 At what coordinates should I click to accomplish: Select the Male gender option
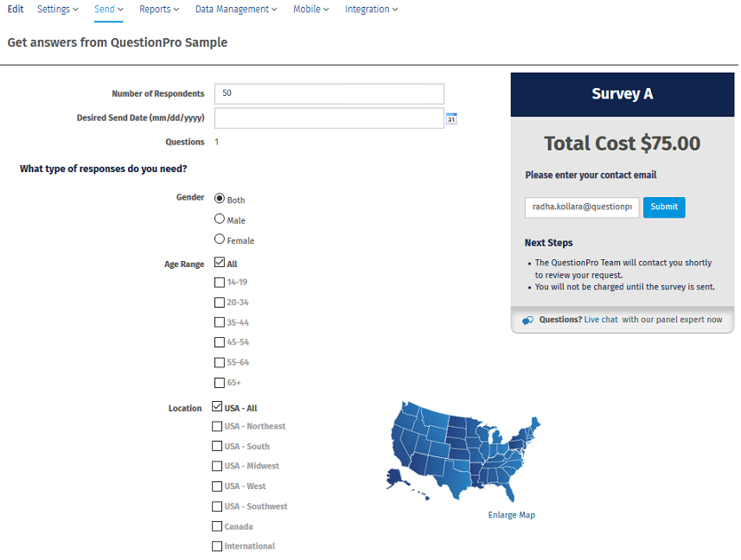220,219
